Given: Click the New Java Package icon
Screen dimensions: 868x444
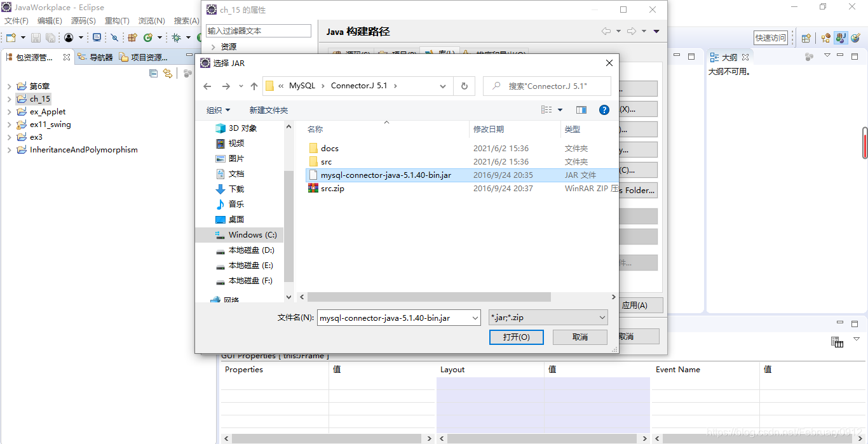Looking at the screenshot, I should (x=132, y=37).
